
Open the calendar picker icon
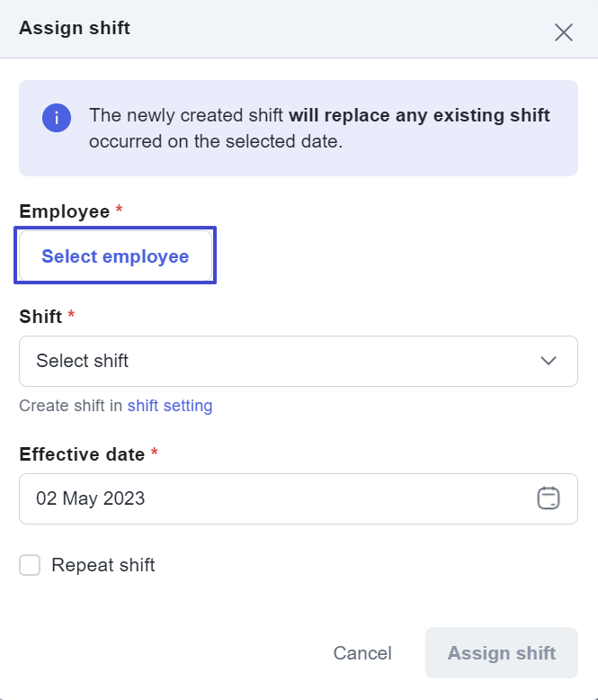tap(549, 498)
